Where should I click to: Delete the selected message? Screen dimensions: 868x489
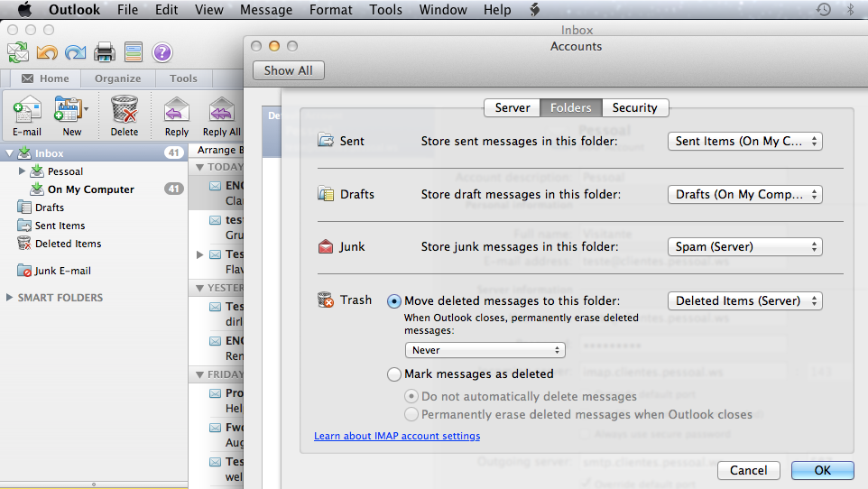(x=124, y=115)
